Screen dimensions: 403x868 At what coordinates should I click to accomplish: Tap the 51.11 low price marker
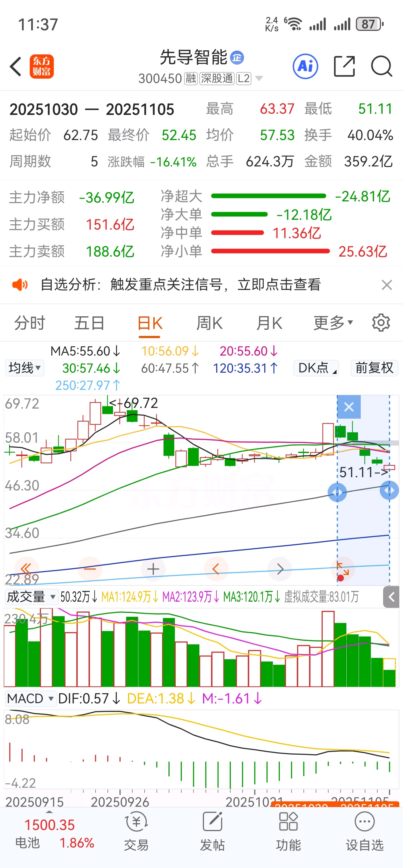pos(363,472)
